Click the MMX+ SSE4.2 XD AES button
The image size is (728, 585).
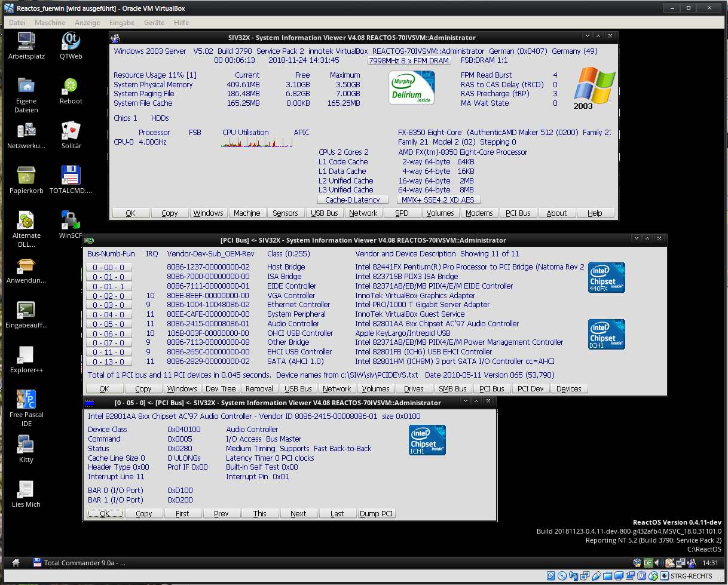439,200
